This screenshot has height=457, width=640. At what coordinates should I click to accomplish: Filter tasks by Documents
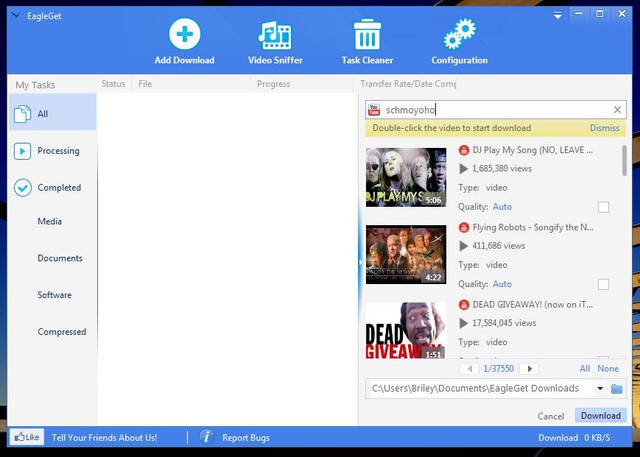[x=60, y=258]
